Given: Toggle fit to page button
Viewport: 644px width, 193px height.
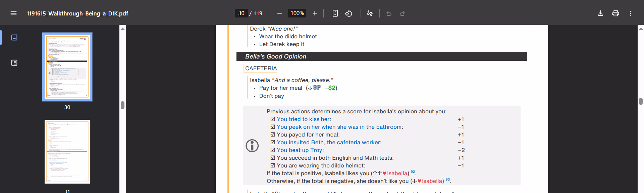Looking at the screenshot, I should (335, 13).
